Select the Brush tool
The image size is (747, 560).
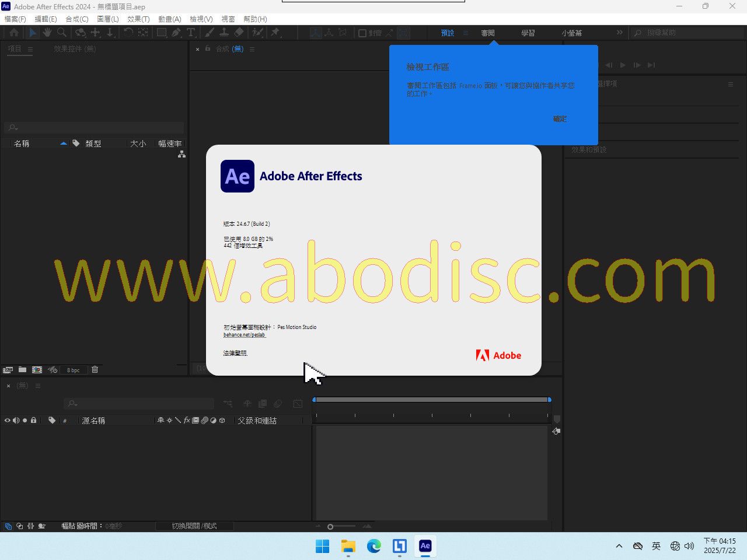210,33
